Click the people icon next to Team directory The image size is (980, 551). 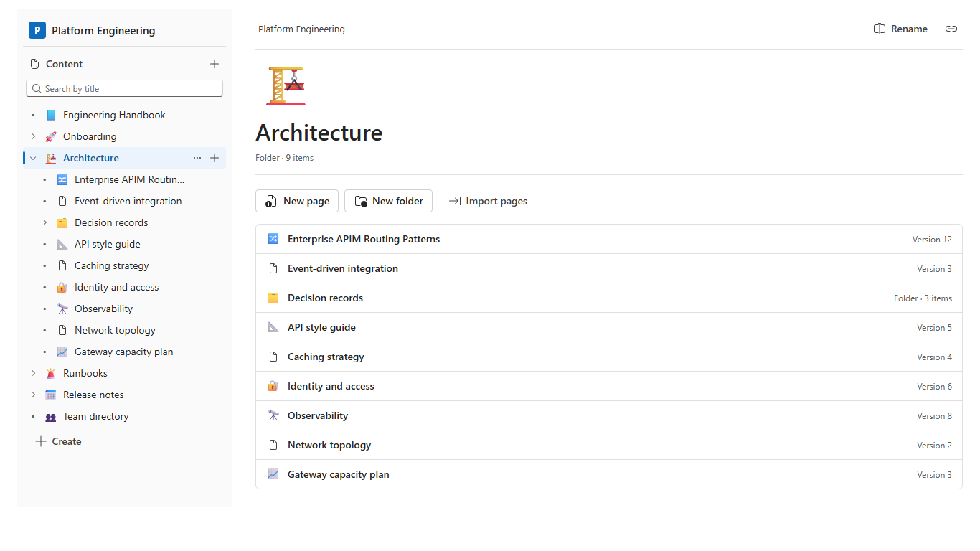coord(50,416)
